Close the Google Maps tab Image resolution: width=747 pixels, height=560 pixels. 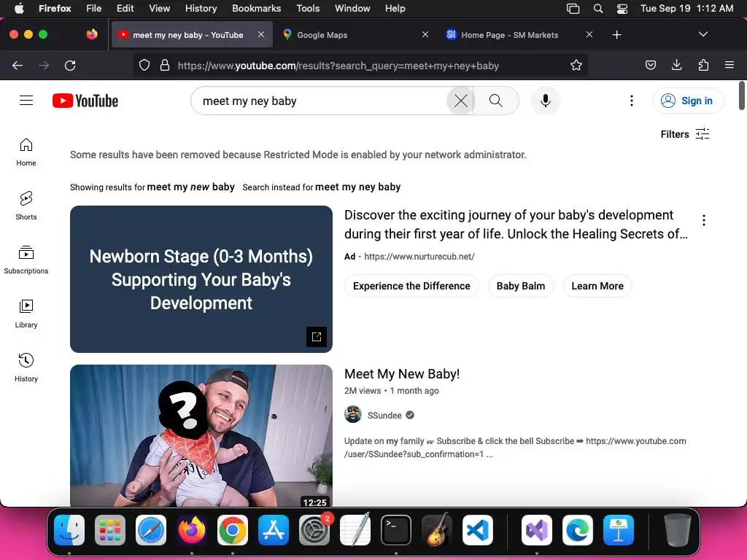pyautogui.click(x=425, y=34)
